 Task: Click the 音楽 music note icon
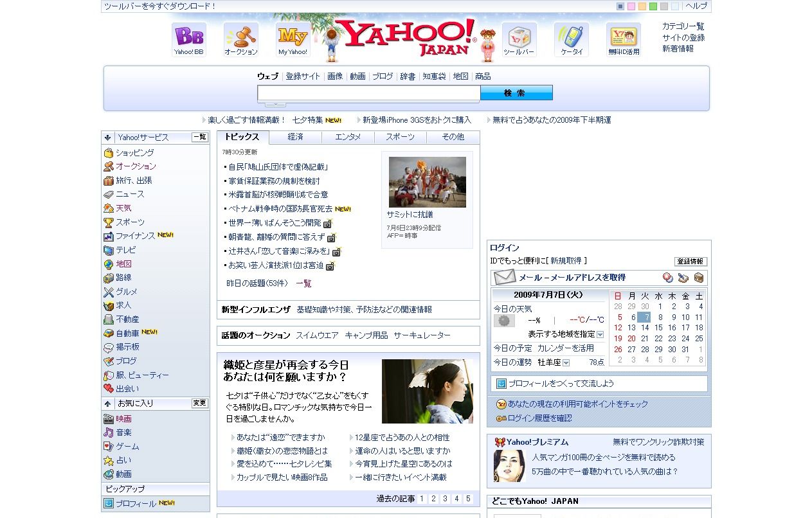(109, 433)
